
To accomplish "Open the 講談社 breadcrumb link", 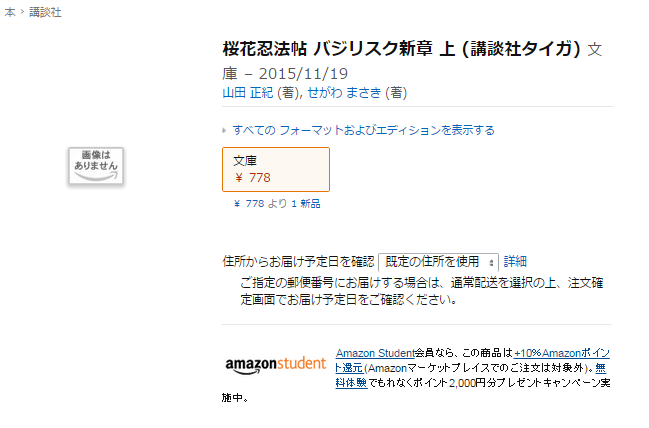I will (44, 12).
